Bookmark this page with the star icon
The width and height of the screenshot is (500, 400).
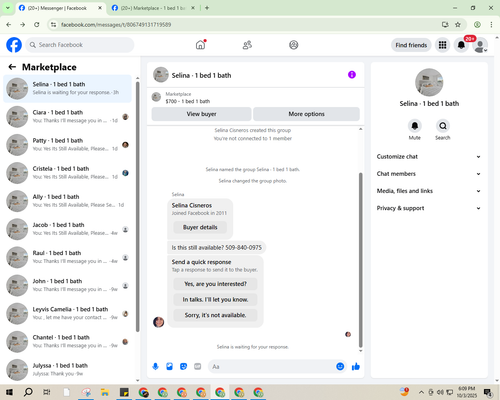click(458, 25)
